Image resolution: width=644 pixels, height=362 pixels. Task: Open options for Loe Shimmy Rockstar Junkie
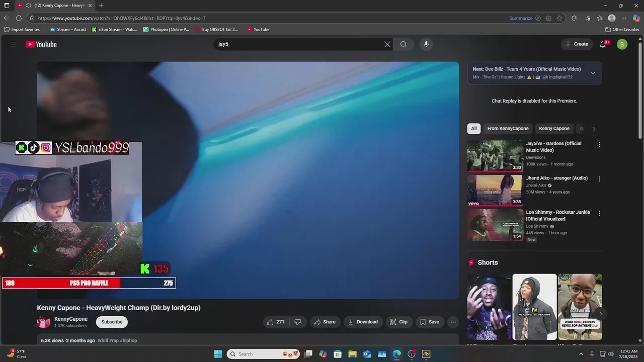599,213
